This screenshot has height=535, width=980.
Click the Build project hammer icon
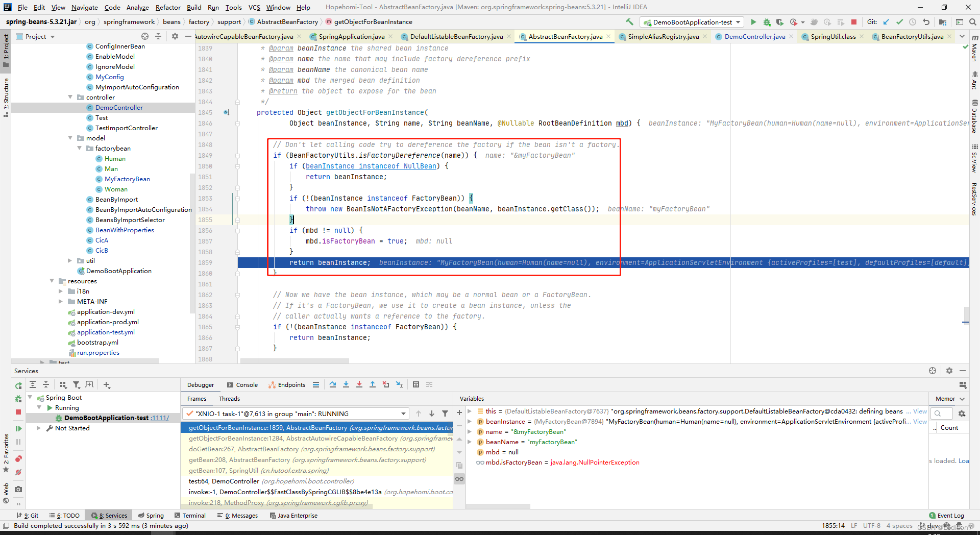coord(629,22)
